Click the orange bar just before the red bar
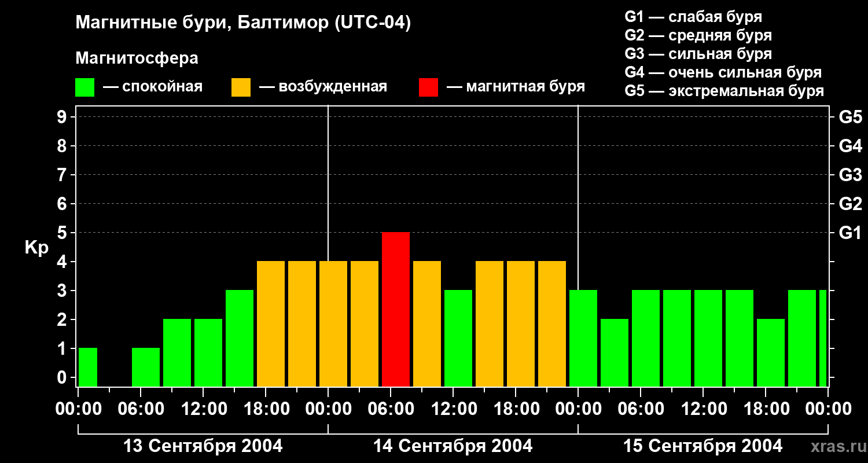Screen dimensions: 868x463 [x=365, y=324]
